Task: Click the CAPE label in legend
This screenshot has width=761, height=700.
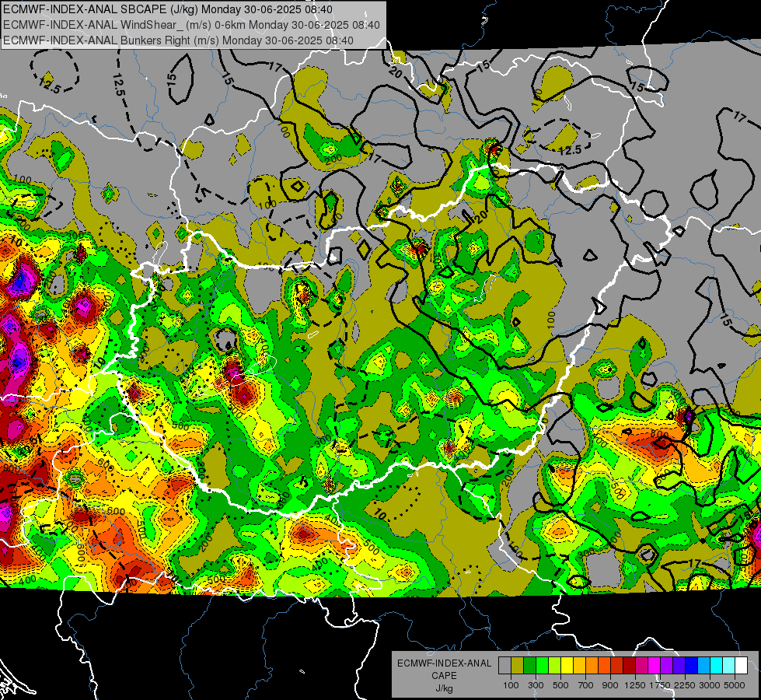Action: click(x=444, y=675)
